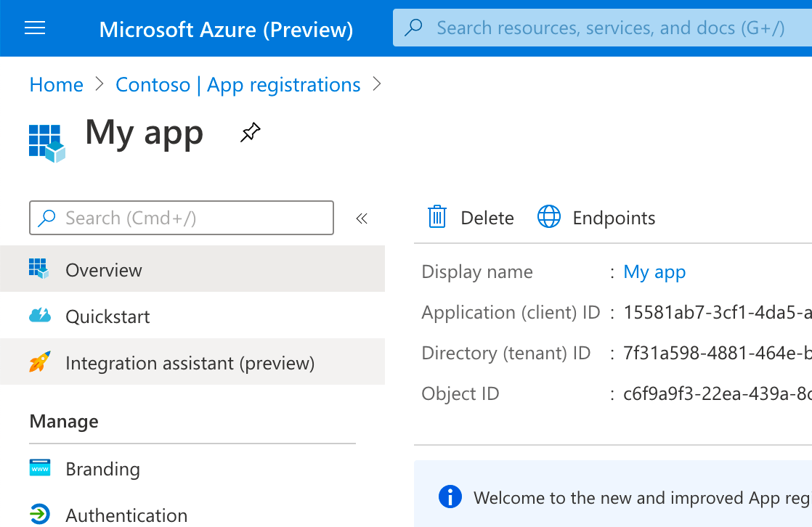Click the Manage section heading

click(64, 422)
